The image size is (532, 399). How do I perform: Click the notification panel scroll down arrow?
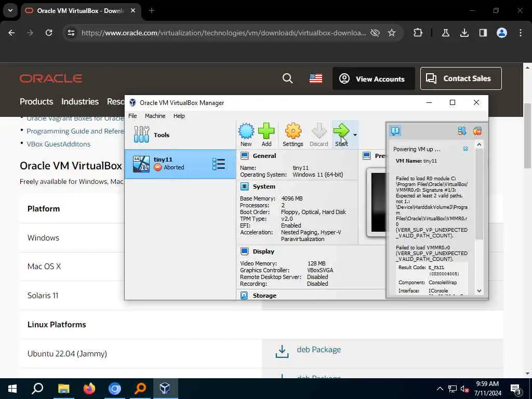tap(479, 290)
